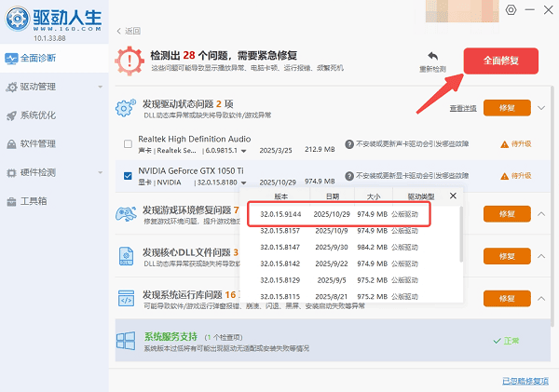Open 软件管理 in the sidebar

(54, 144)
